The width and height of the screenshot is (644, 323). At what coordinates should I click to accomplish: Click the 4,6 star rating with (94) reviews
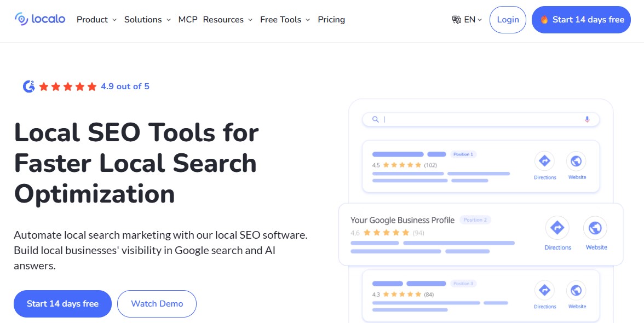click(387, 233)
